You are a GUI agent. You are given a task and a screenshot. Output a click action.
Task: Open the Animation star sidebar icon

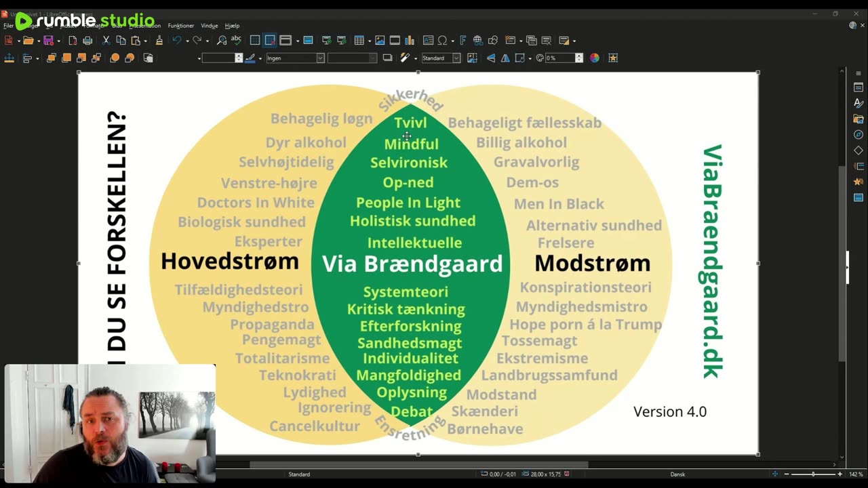tap(859, 182)
